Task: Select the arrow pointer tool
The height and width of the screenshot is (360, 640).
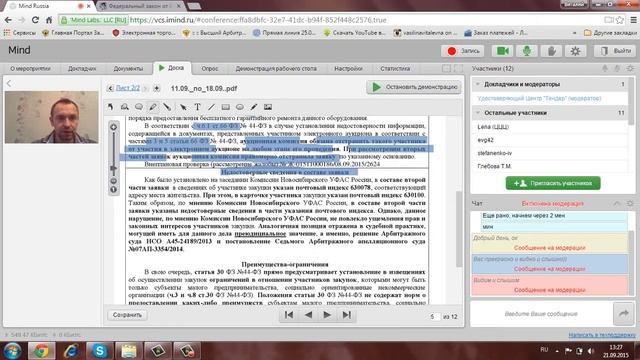Action: tap(183, 107)
